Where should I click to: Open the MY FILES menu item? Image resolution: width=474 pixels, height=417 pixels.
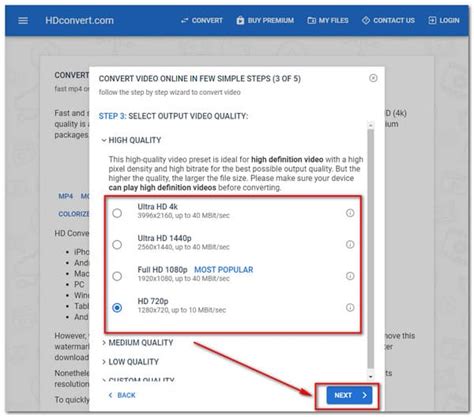point(328,21)
